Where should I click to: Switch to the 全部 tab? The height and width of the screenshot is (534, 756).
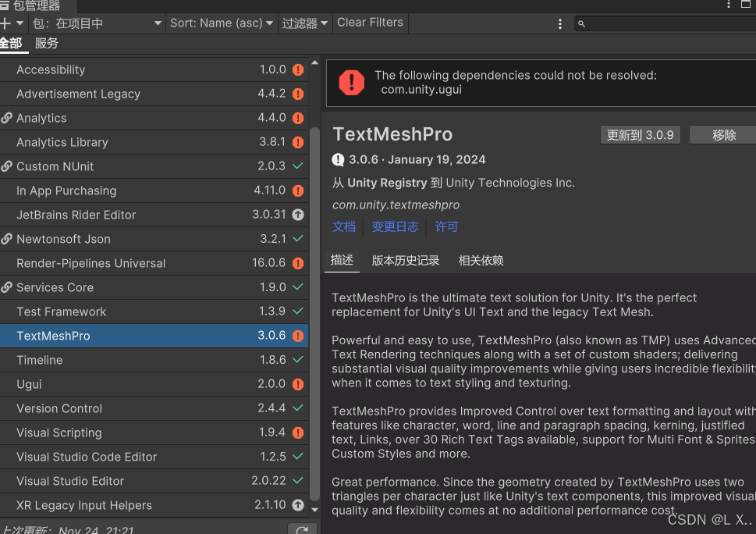coord(11,44)
